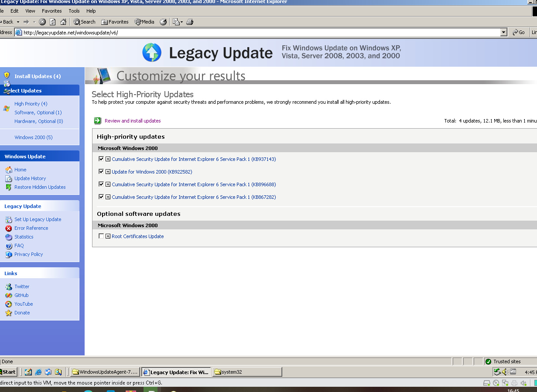Click the mail button dropdown arrow
The width and height of the screenshot is (537, 392).
coord(181,22)
